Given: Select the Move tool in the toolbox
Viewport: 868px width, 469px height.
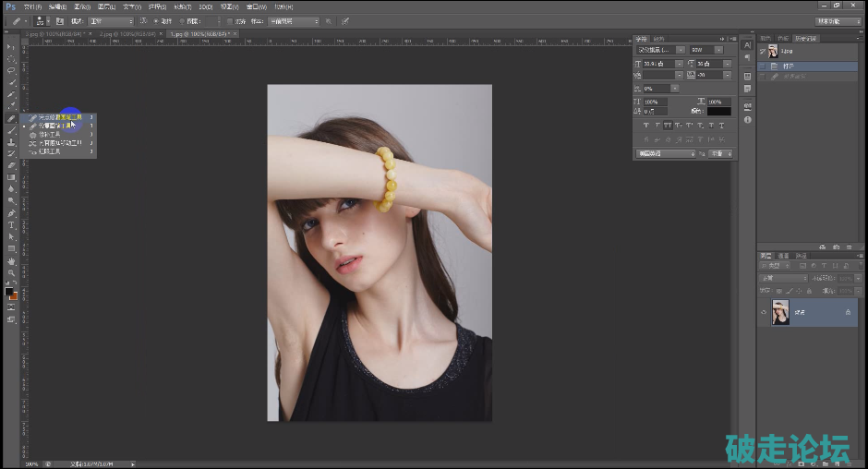Looking at the screenshot, I should 11,47.
